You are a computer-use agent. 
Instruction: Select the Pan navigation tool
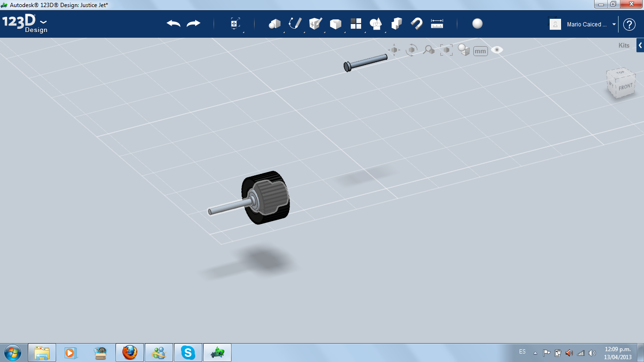pyautogui.click(x=394, y=50)
